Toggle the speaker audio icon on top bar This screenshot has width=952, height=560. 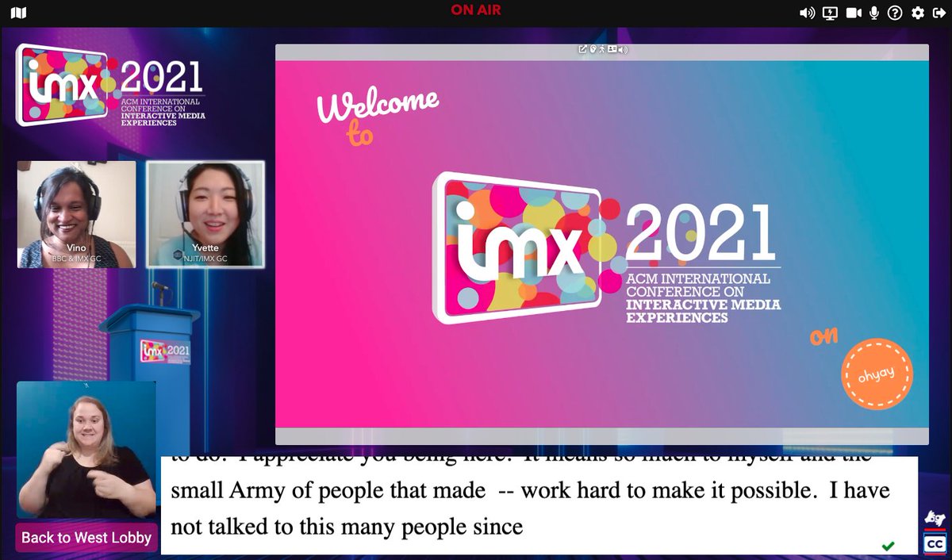(808, 13)
